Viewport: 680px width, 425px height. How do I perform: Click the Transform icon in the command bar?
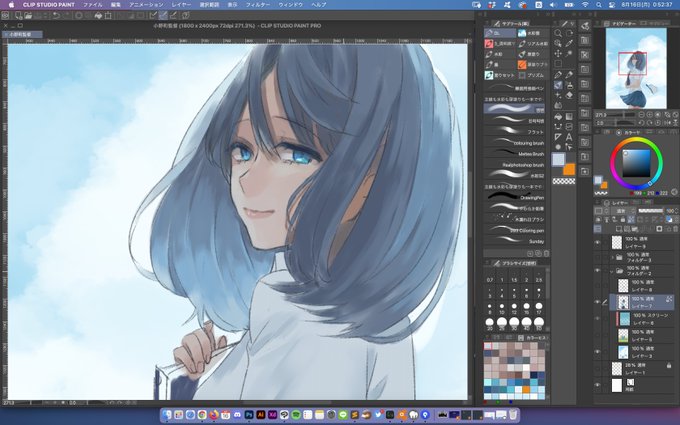coord(108,16)
